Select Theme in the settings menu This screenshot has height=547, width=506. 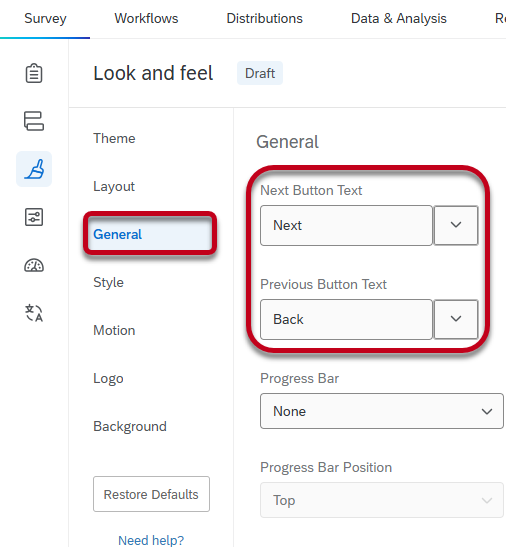[114, 138]
